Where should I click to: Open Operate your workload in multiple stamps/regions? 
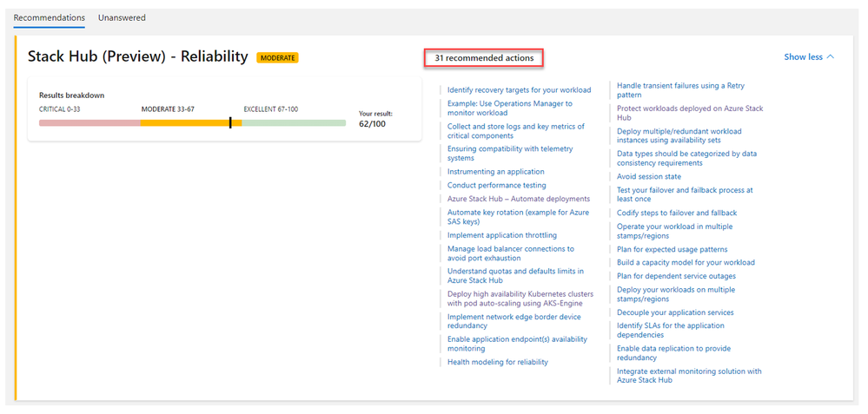[674, 231]
